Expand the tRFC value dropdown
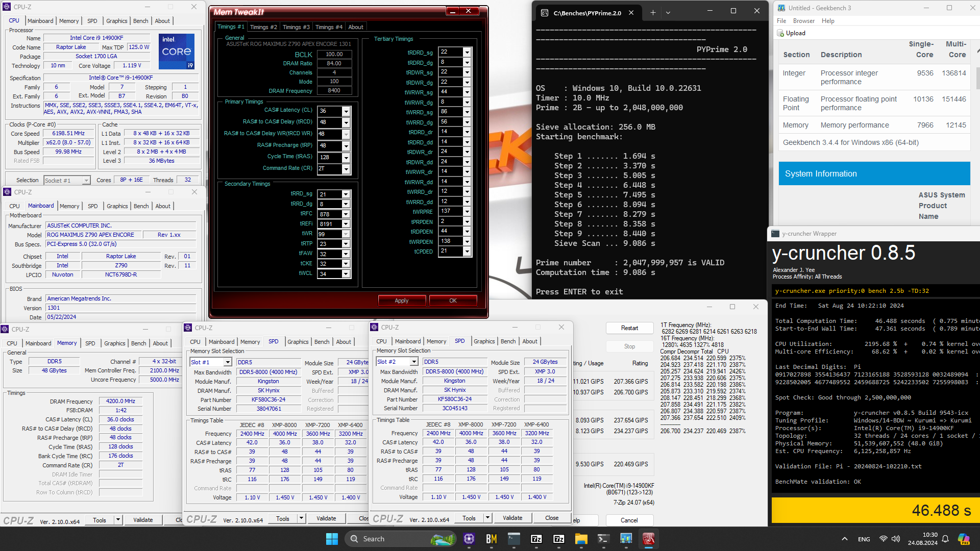The height and width of the screenshot is (551, 980). point(346,214)
